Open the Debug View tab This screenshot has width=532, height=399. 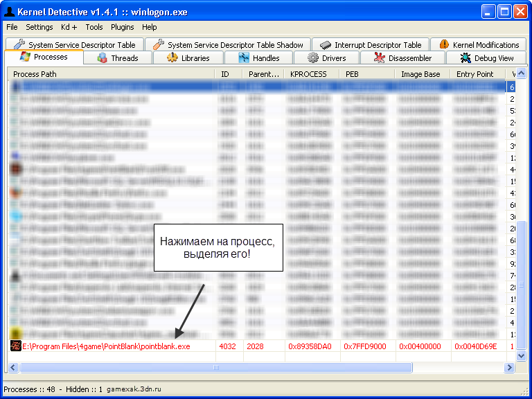(x=486, y=58)
